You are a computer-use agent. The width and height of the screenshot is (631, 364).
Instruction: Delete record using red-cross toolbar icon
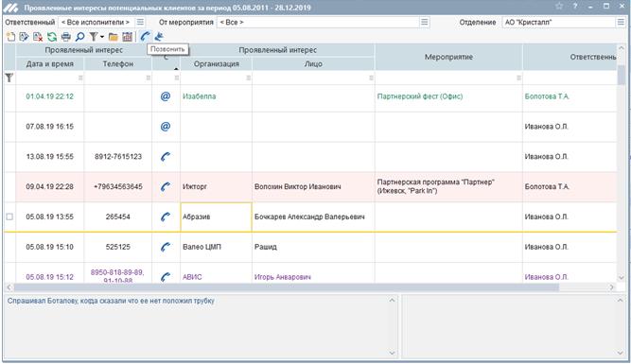point(38,37)
